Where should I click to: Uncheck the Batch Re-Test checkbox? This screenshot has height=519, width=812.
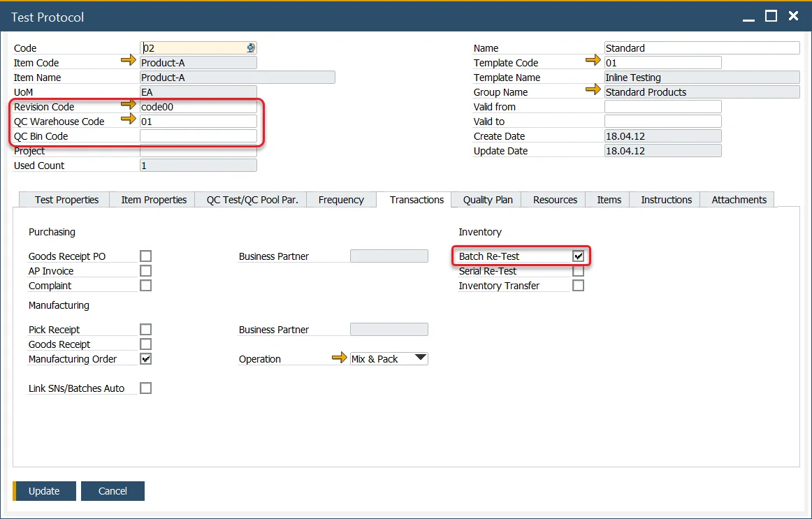(x=578, y=256)
